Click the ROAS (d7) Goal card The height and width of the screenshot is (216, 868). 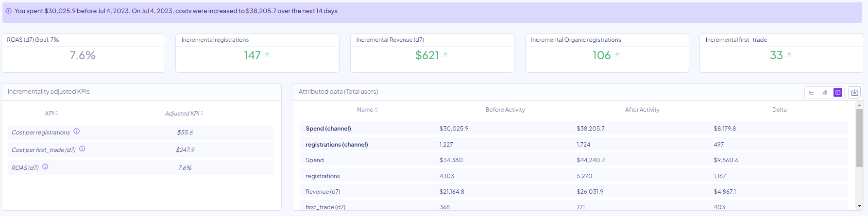83,53
